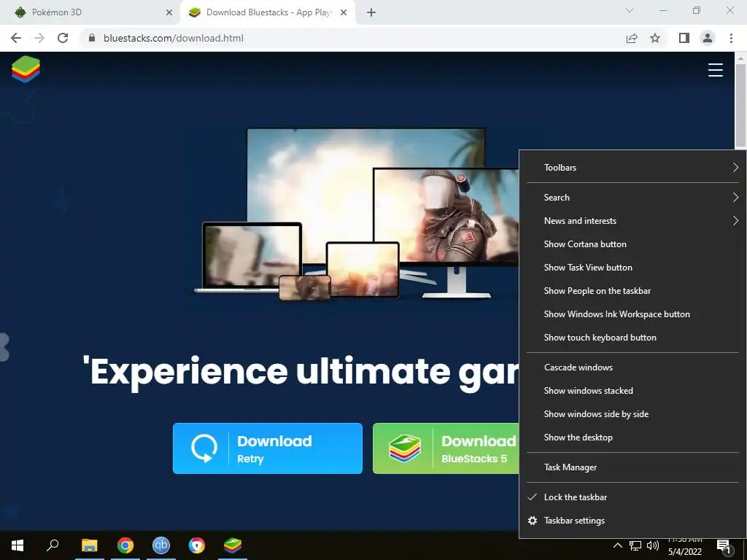747x560 pixels.
Task: Toggle Show Windows Ink Workspace button
Action: (x=632, y=314)
